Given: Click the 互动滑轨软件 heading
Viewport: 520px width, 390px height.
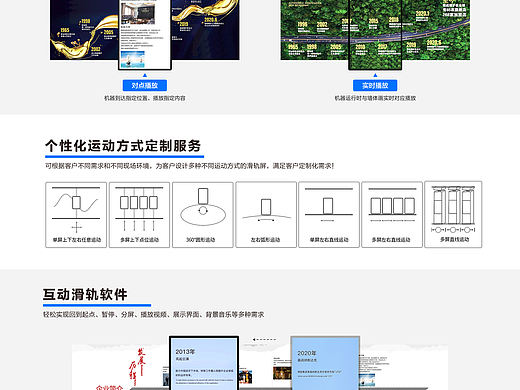Looking at the screenshot, I should click(85, 295).
